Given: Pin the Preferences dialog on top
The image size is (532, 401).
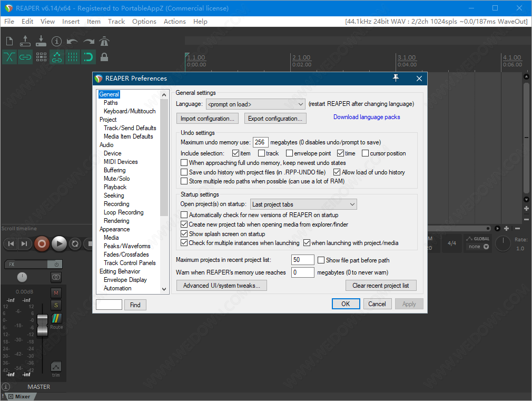Looking at the screenshot, I should point(396,78).
